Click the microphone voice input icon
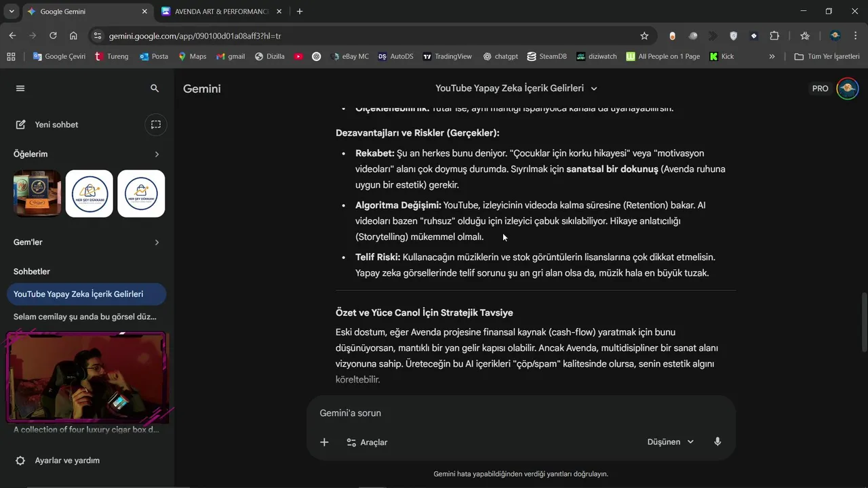The image size is (868, 488). 717,442
